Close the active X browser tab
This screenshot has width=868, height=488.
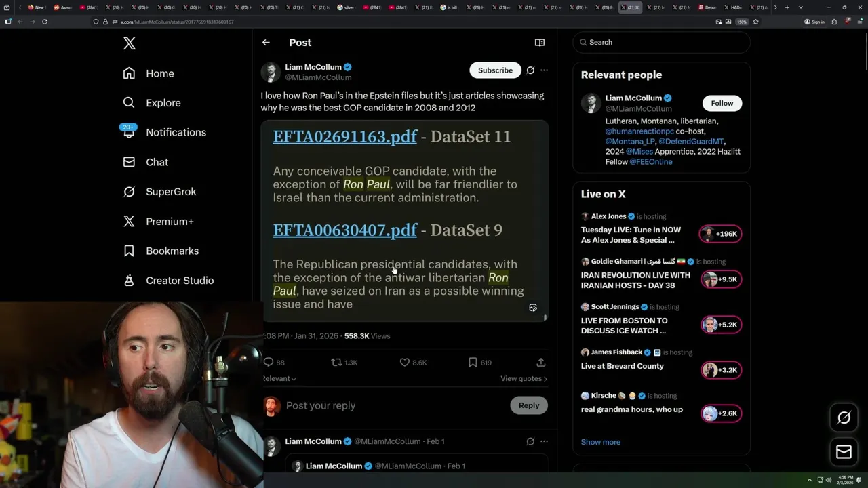pos(637,7)
